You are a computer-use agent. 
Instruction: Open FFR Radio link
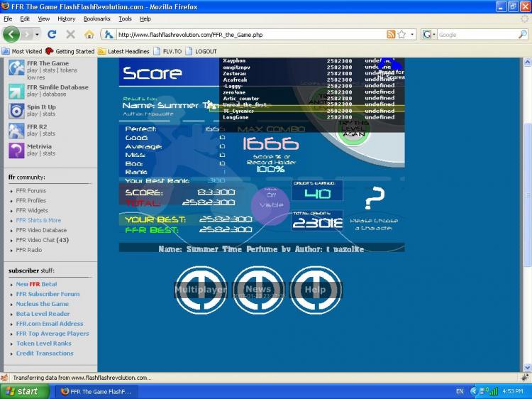point(29,250)
